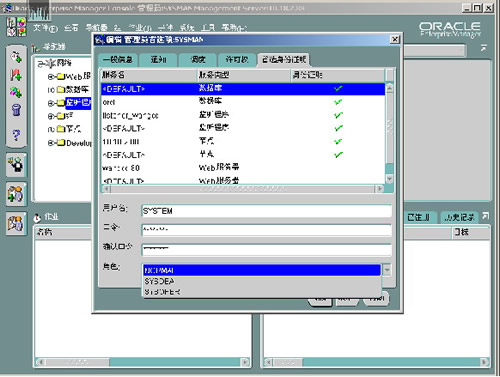The width and height of the screenshot is (500, 377).
Task: Click the bottom-right pane scroll-right arrow
Action: (x=484, y=362)
